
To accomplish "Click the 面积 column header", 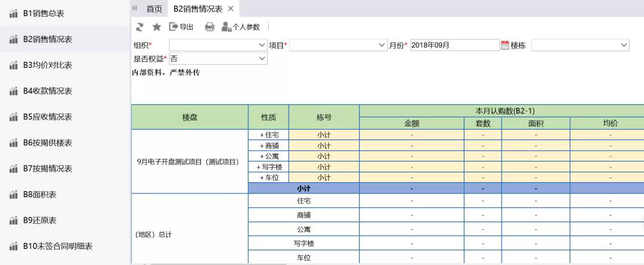I will 536,123.
